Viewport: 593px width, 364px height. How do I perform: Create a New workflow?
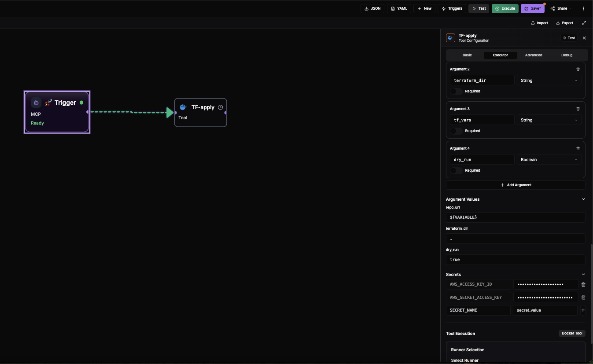(x=424, y=8)
